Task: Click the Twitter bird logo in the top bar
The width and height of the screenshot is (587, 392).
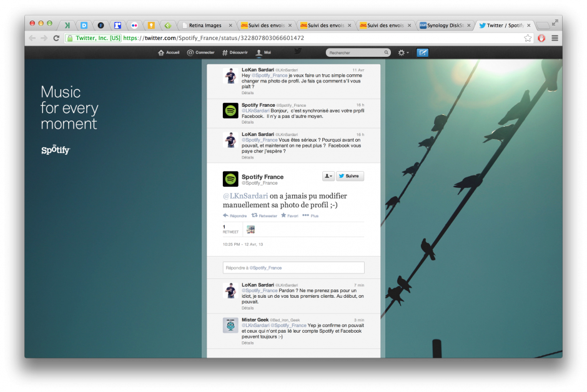Action: [x=298, y=51]
